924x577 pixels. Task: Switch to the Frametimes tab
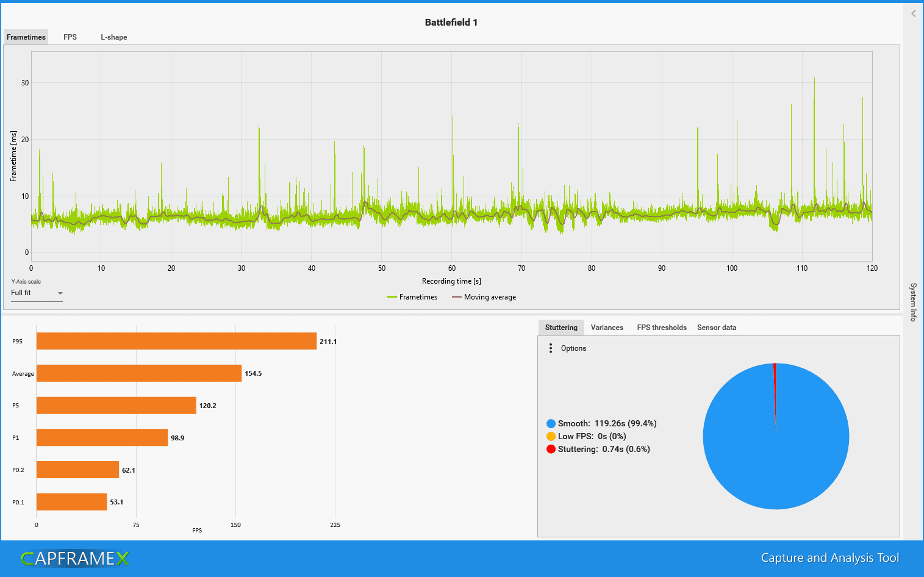point(26,37)
